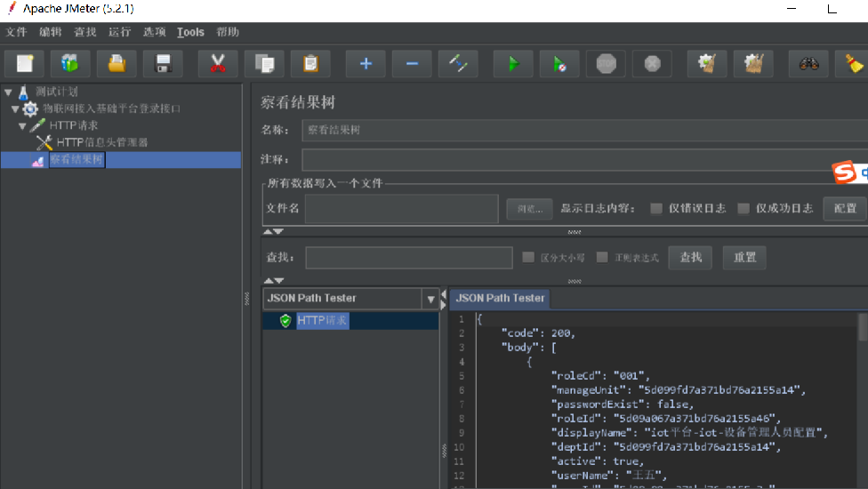
Task: Expand all nodes with the plus icon
Action: [366, 64]
